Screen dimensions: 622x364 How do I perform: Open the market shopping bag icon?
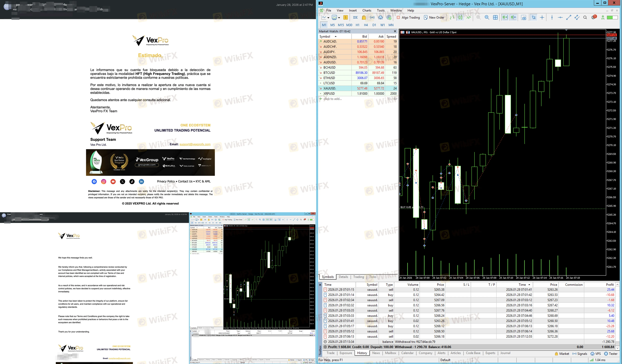364,18
